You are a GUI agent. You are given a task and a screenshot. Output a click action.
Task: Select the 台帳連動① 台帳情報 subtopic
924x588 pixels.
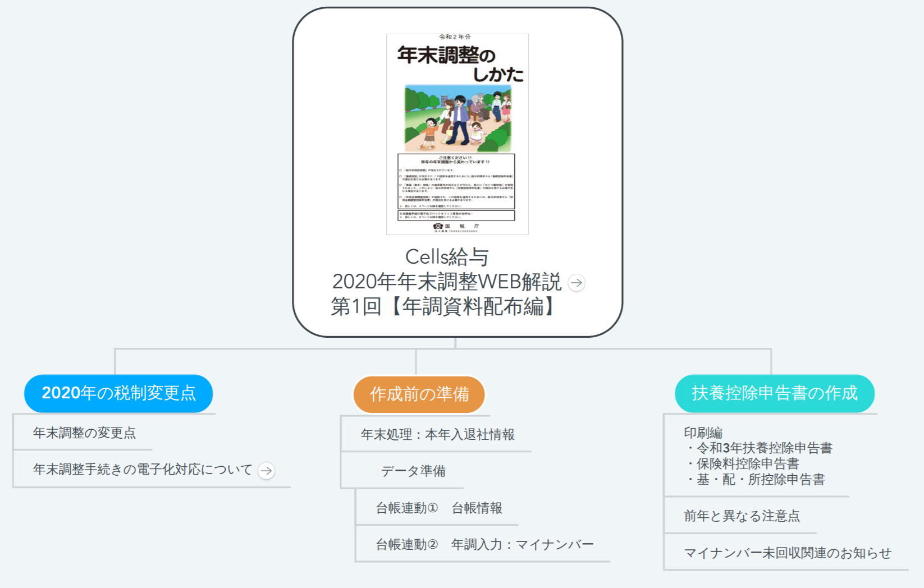click(x=438, y=508)
